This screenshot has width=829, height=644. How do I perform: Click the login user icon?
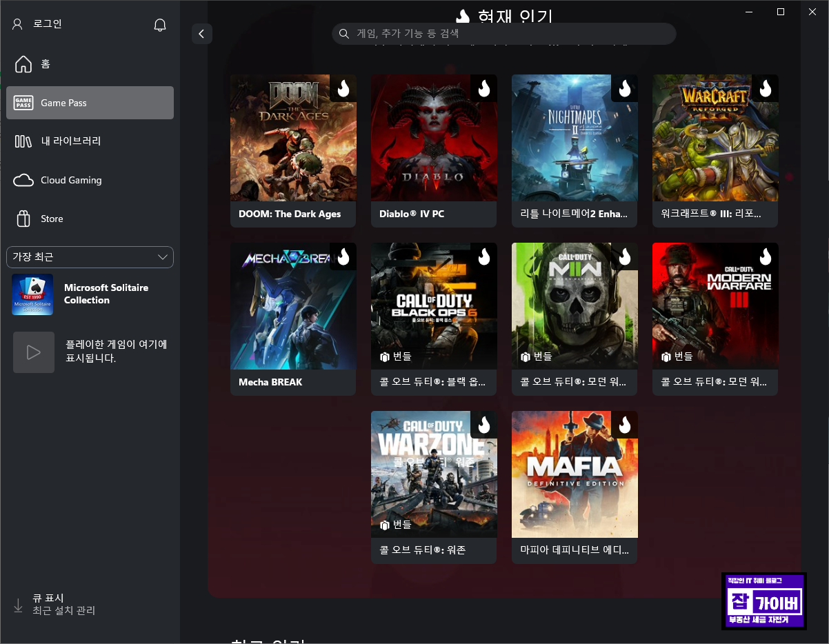(18, 24)
